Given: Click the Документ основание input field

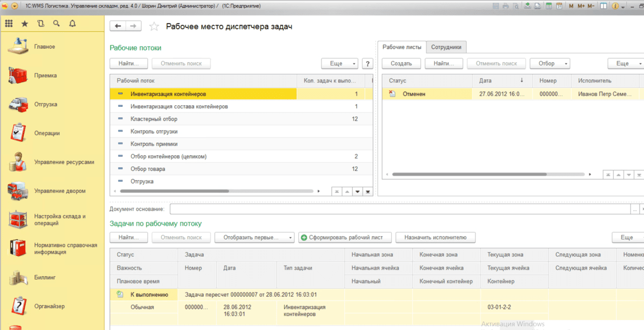Looking at the screenshot, I should click(x=400, y=209).
